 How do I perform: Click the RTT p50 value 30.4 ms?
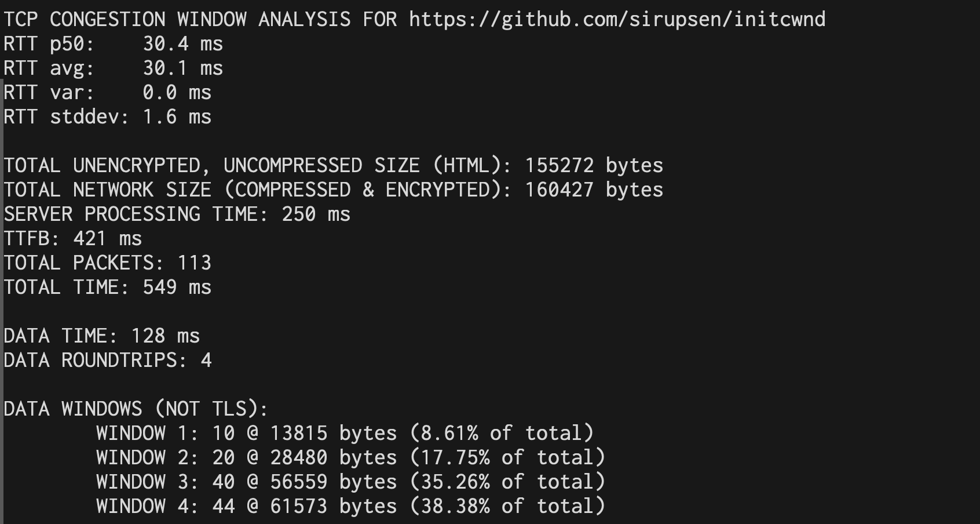coord(182,43)
